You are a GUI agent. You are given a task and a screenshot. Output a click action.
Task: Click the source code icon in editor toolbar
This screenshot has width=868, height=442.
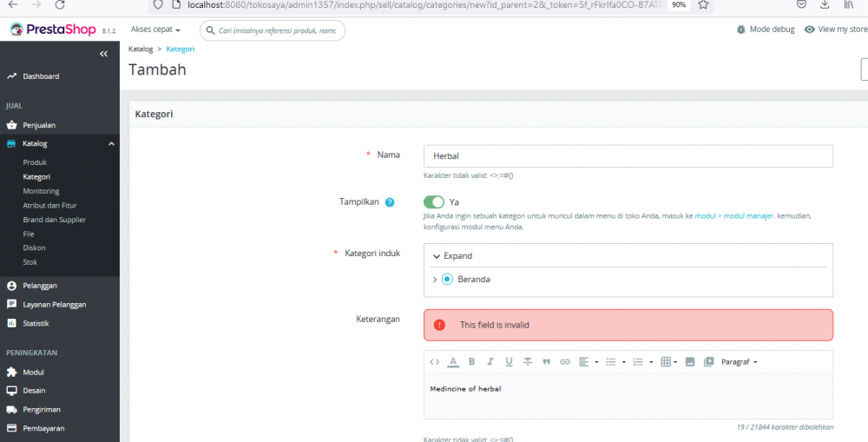435,362
